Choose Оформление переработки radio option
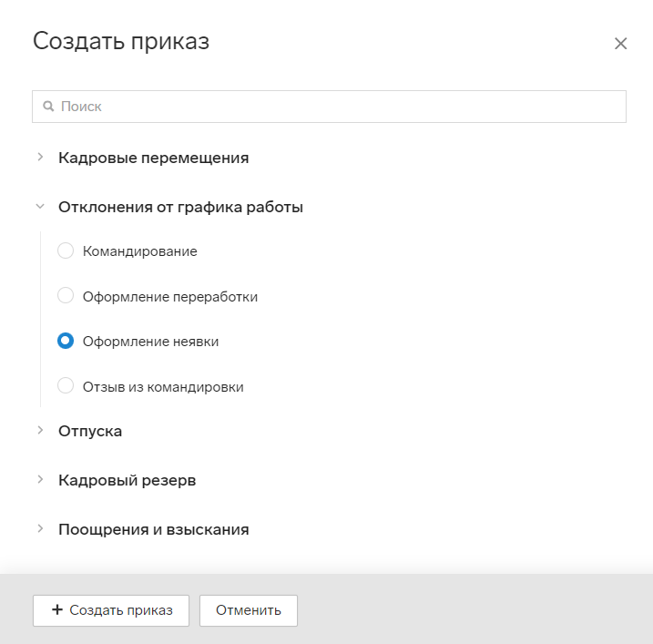This screenshot has height=644, width=653. (66, 295)
